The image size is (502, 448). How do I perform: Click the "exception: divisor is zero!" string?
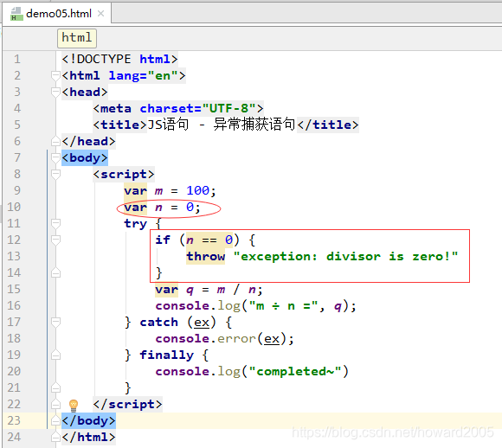(345, 256)
